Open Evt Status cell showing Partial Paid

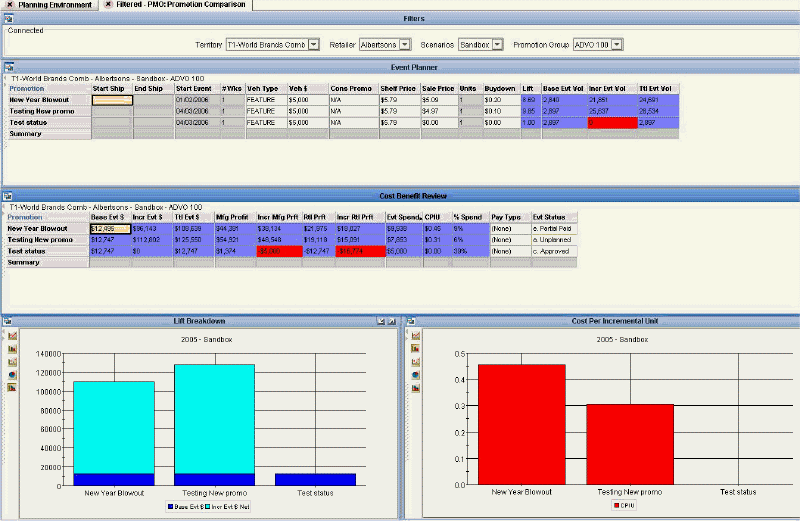click(x=554, y=229)
